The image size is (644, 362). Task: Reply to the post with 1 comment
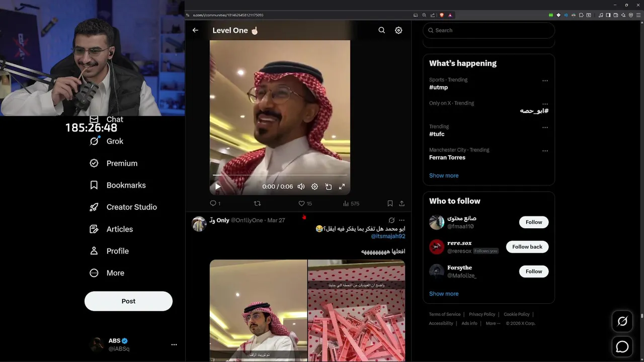coord(215,204)
